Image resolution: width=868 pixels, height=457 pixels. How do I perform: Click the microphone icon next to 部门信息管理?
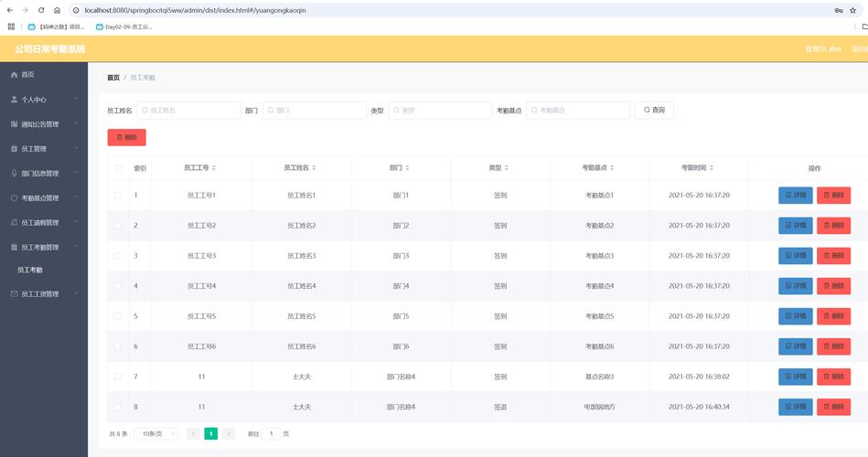(x=14, y=173)
